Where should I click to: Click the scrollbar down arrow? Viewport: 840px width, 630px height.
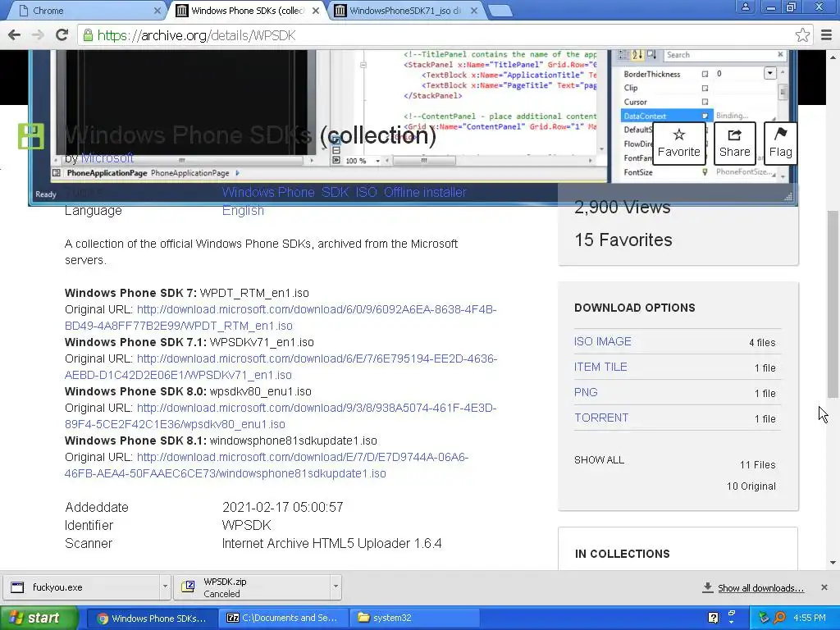(833, 563)
